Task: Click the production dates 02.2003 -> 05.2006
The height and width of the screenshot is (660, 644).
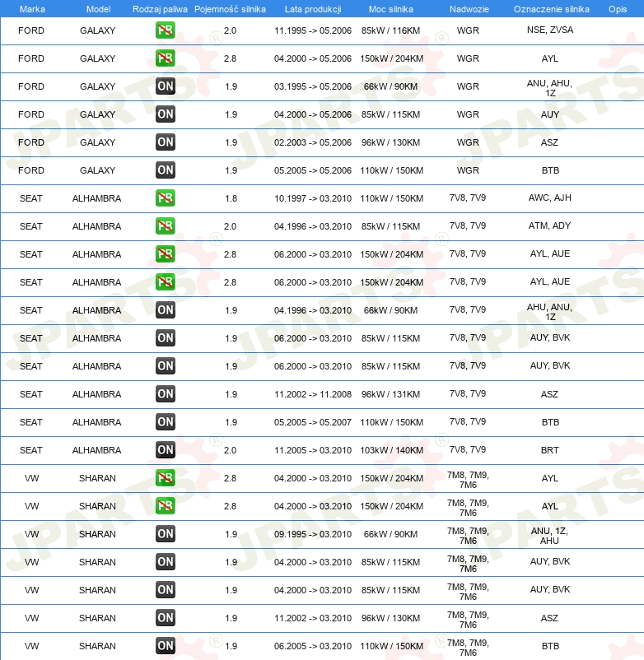Action: [x=313, y=142]
